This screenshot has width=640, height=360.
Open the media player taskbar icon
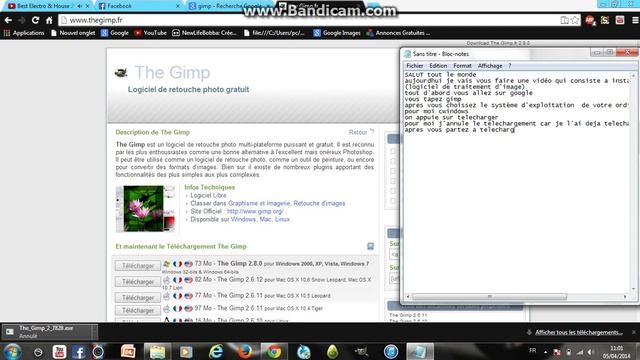pos(186,352)
